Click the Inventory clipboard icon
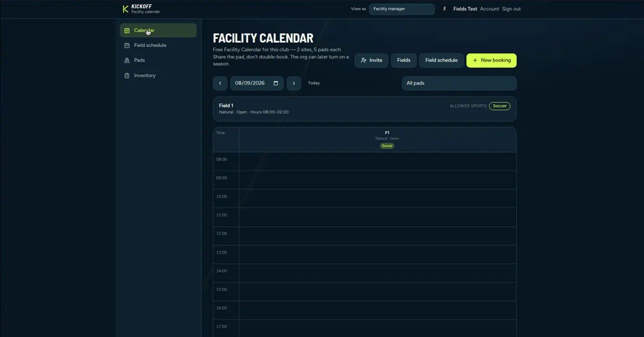Image resolution: width=644 pixels, height=337 pixels. [x=127, y=76]
